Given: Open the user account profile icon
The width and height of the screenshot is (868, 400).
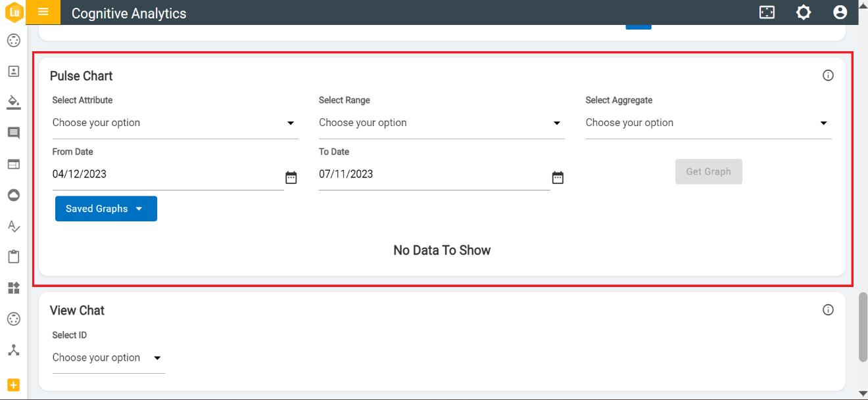Looking at the screenshot, I should pos(840,12).
